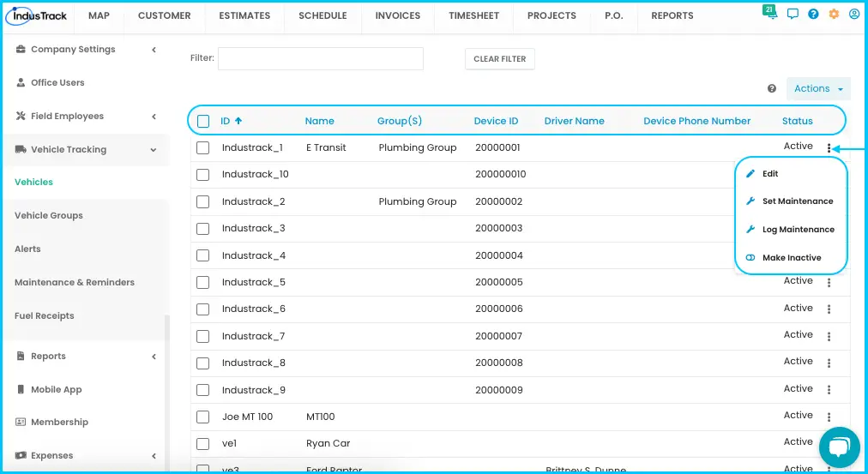Collapse Vehicle Tracking chevron
Image resolution: width=868 pixels, height=474 pixels.
tap(154, 150)
